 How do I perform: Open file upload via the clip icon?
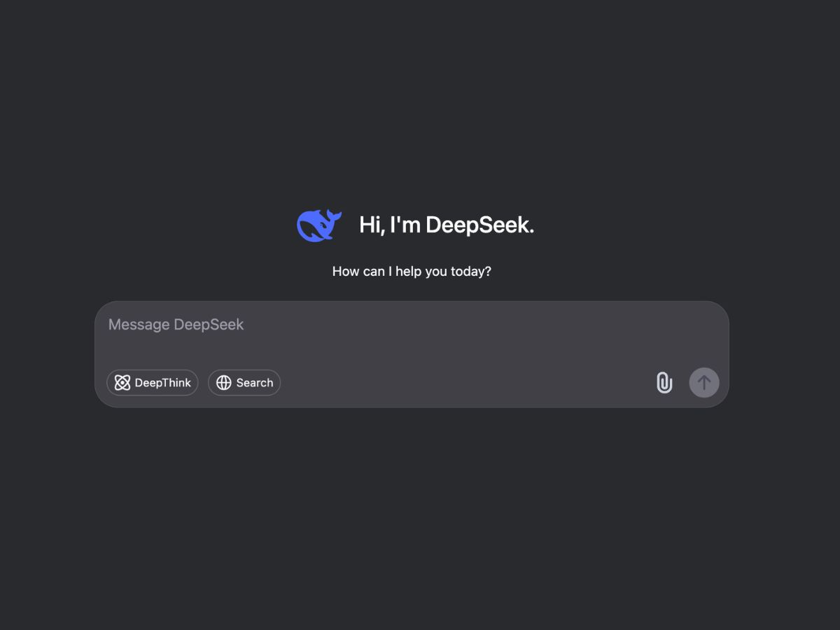(x=664, y=383)
